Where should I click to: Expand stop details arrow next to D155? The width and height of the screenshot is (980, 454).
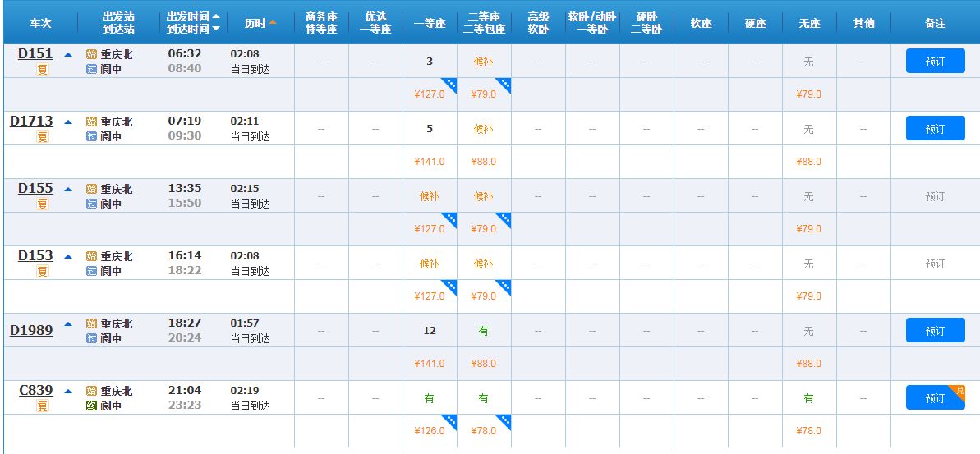point(68,189)
